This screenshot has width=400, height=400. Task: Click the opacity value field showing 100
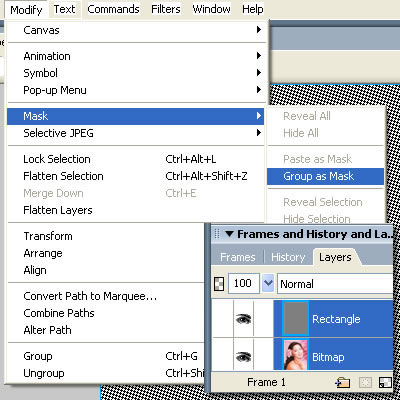[x=243, y=284]
